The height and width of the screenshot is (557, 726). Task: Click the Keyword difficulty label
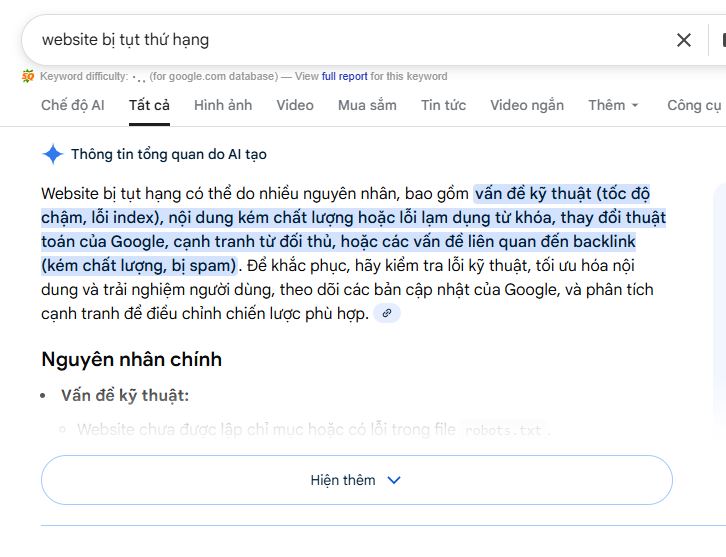84,76
